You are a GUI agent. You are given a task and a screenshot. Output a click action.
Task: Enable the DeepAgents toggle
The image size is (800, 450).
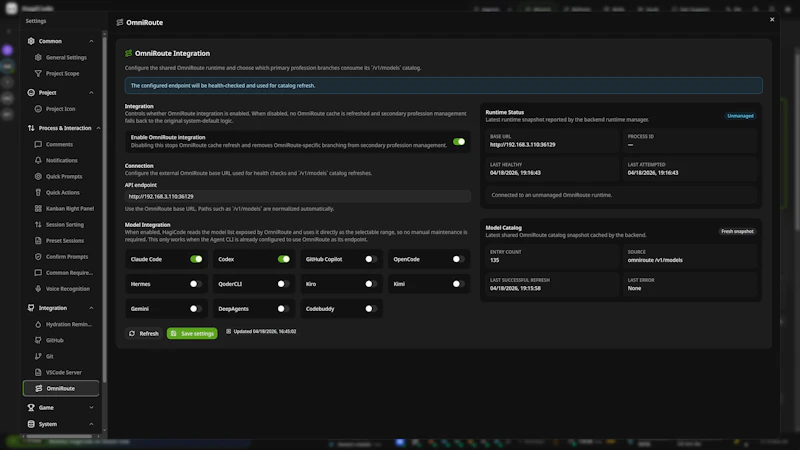coord(284,309)
